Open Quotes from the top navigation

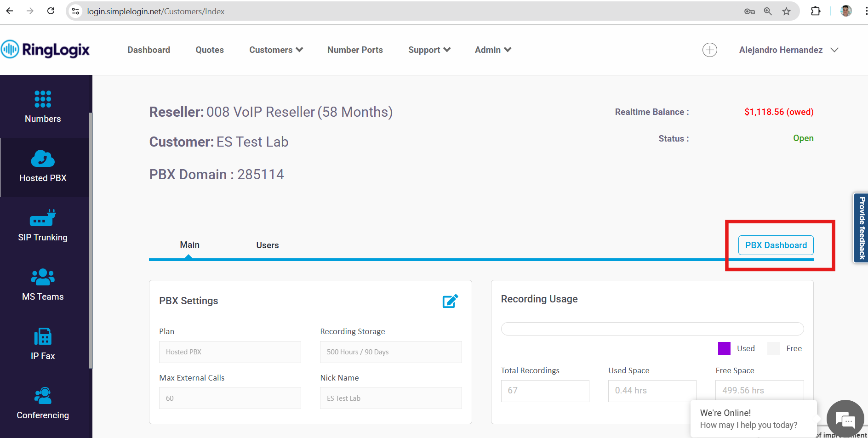pyautogui.click(x=210, y=50)
